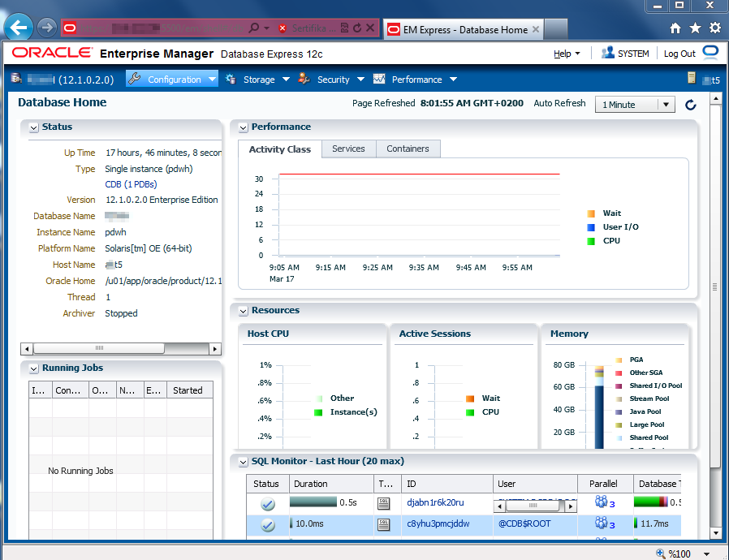This screenshot has height=560, width=729.
Task: Click SQL text icon for djabn1r6k20ru
Action: tap(384, 502)
